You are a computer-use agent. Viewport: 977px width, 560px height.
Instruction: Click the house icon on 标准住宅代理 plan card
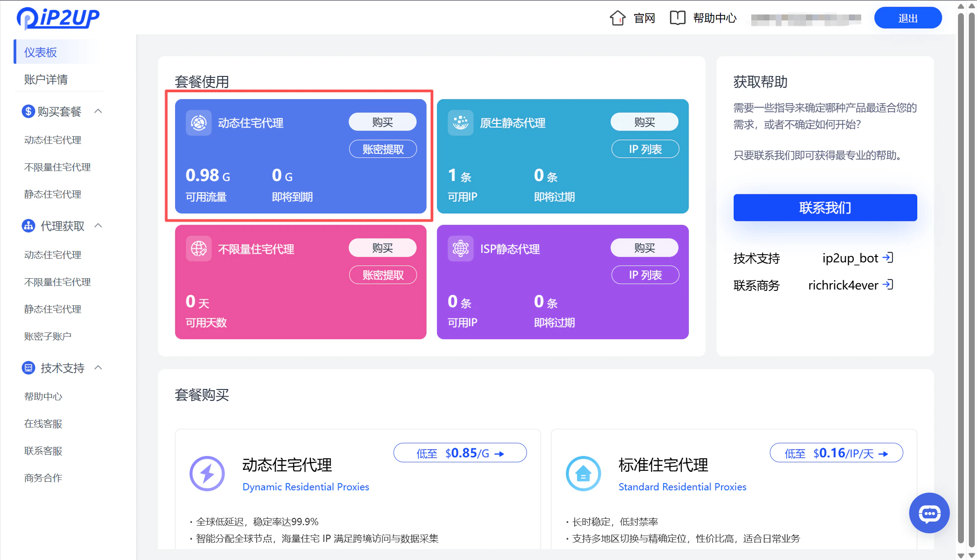[x=583, y=473]
